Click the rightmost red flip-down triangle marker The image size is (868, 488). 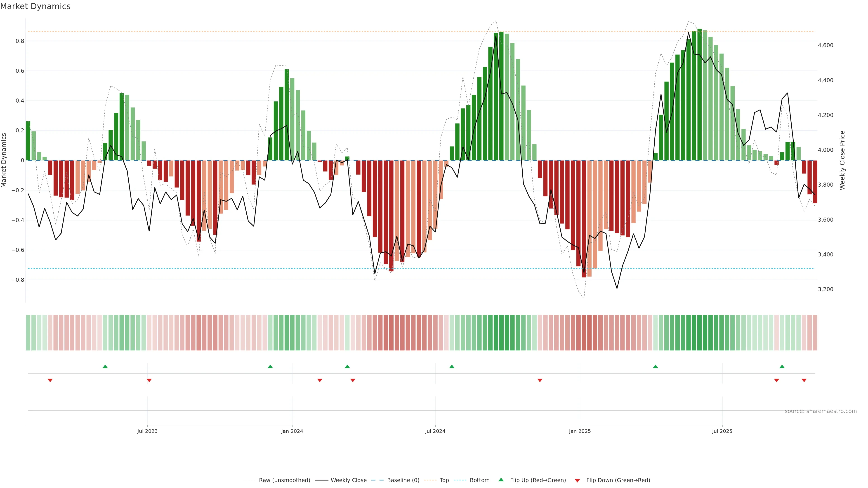point(804,380)
